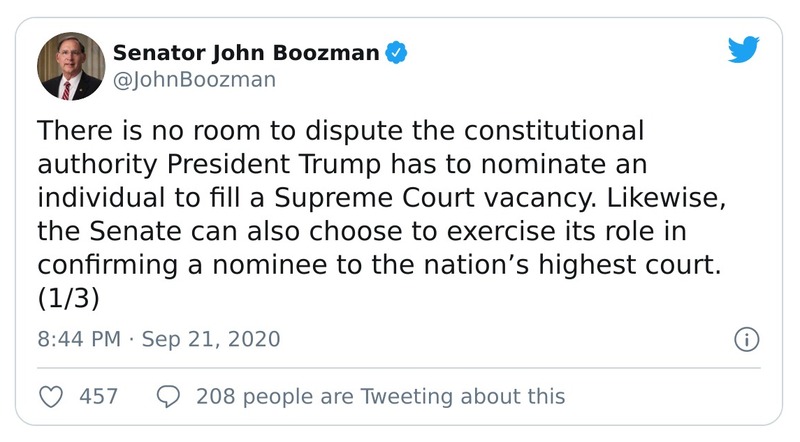Click the blue verified badge checkmark
This screenshot has height=442, width=800.
(396, 51)
